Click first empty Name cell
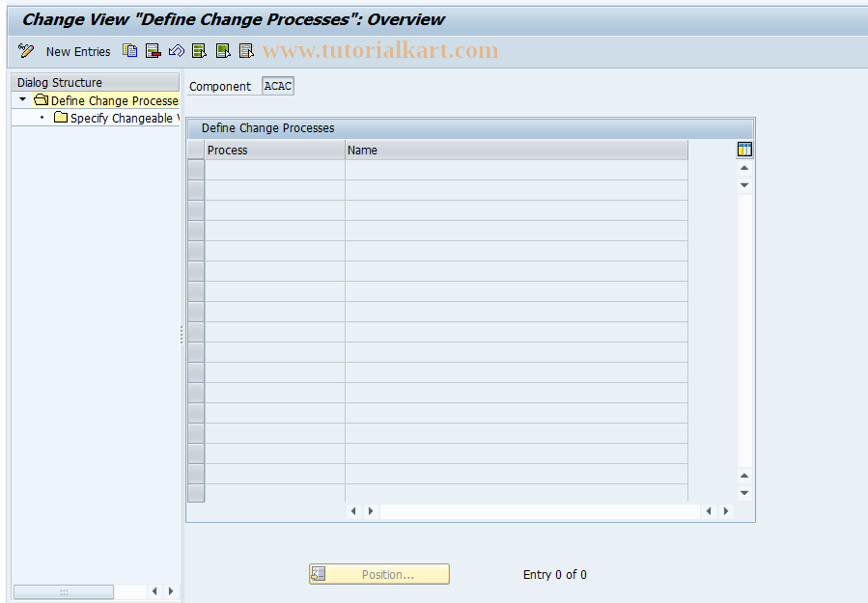The width and height of the screenshot is (868, 603). pyautogui.click(x=517, y=170)
